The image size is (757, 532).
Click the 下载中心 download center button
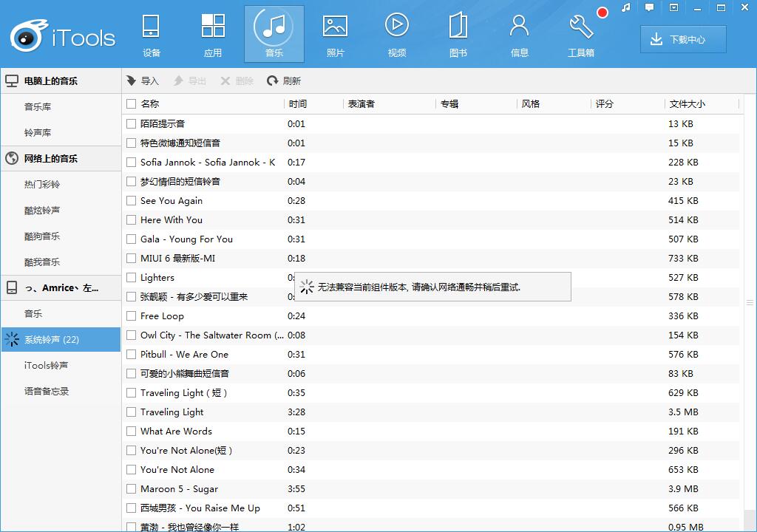coord(683,40)
